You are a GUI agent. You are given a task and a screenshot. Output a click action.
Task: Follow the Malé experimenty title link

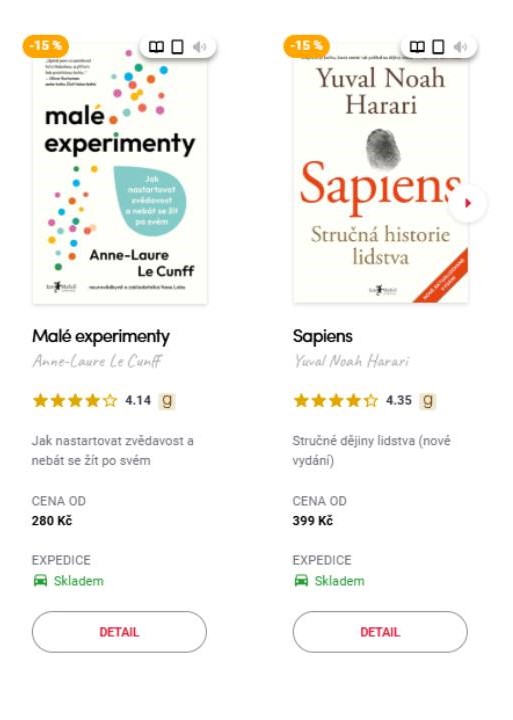101,337
